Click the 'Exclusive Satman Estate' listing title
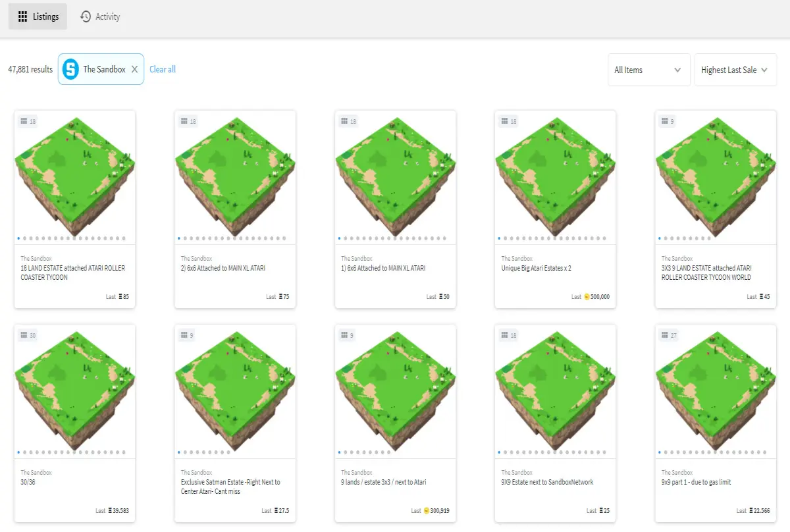Image resolution: width=790 pixels, height=532 pixels. 230,487
